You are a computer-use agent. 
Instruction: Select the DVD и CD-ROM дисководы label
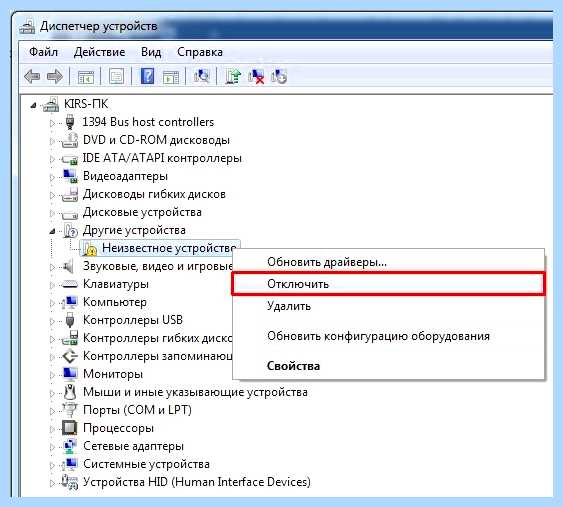[x=156, y=140]
